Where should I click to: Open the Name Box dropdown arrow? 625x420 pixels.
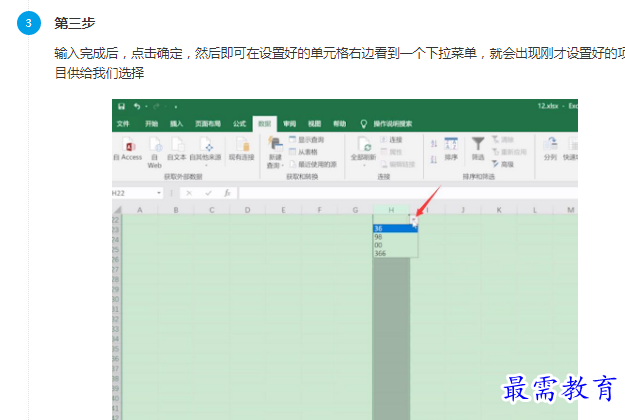point(159,193)
